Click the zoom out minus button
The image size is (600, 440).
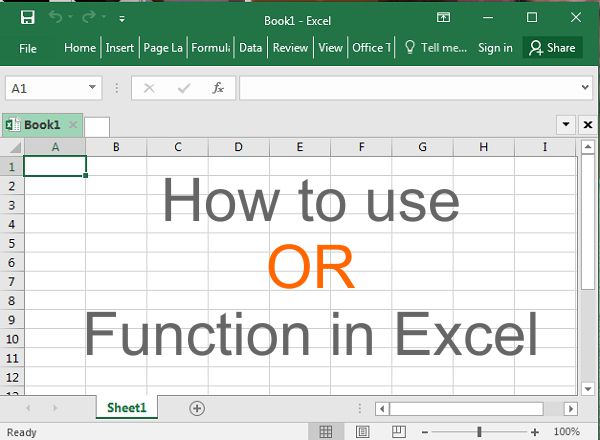(x=424, y=432)
